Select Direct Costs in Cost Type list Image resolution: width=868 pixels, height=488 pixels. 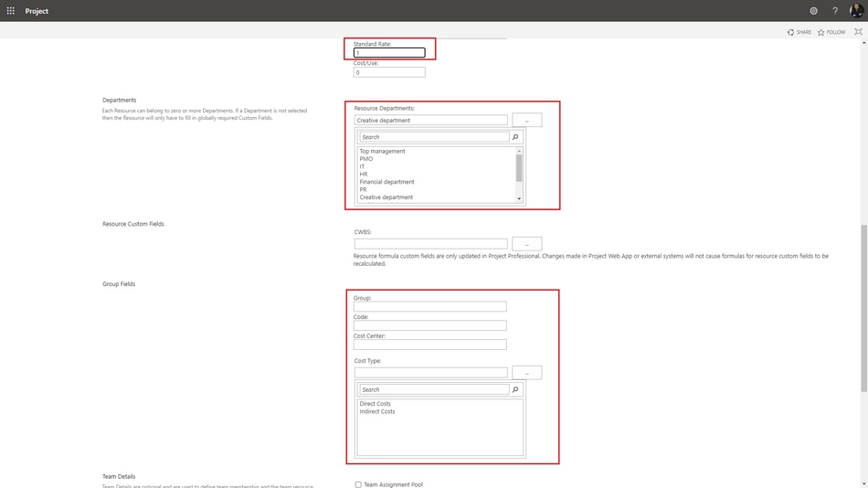pos(375,404)
